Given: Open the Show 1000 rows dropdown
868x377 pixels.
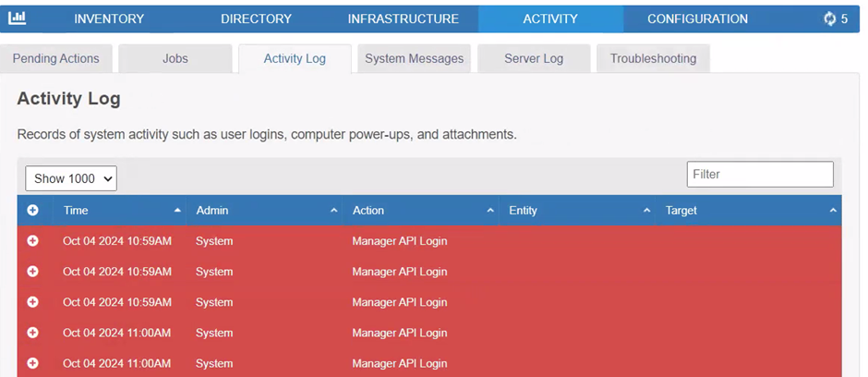Looking at the screenshot, I should click(71, 178).
